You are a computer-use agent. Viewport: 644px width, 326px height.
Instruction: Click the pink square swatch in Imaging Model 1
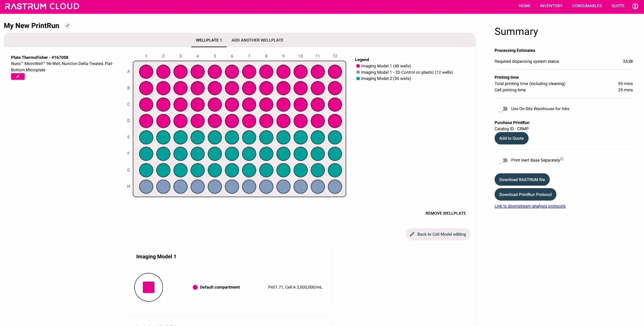coord(148,287)
